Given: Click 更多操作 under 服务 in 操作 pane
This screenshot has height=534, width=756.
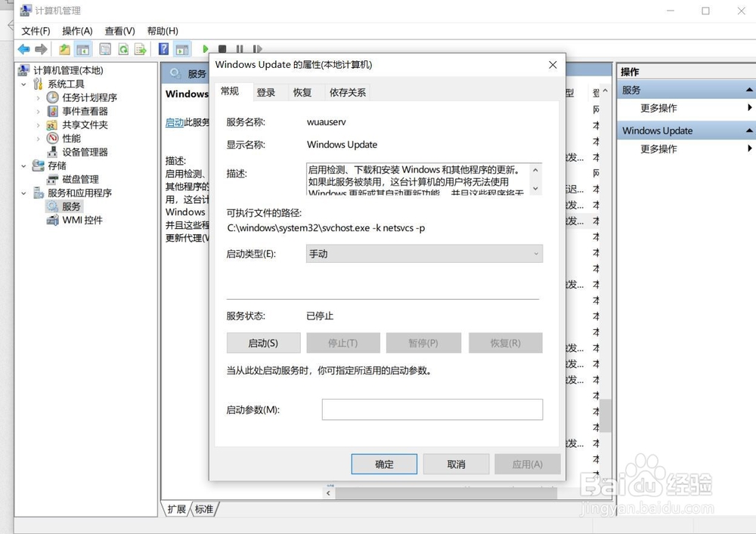Looking at the screenshot, I should tap(658, 108).
